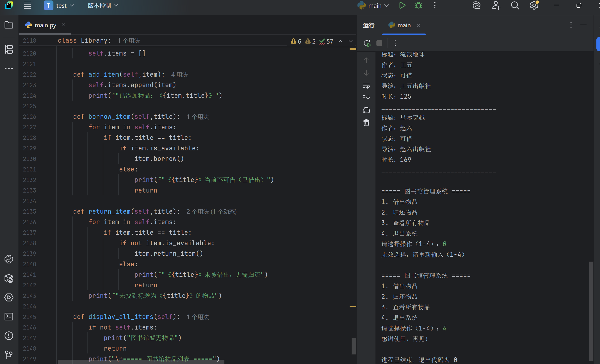Click the '感谢使用，再见!' output line

[x=405, y=339]
